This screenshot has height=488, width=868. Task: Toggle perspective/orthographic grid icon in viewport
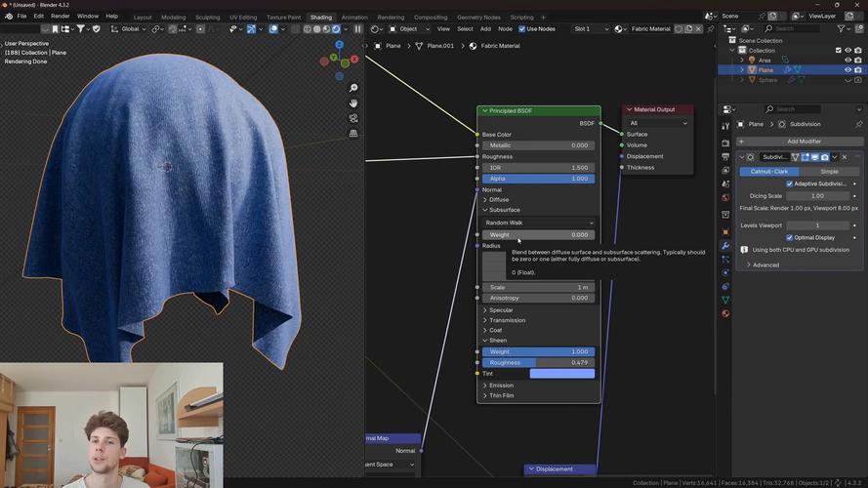353,134
